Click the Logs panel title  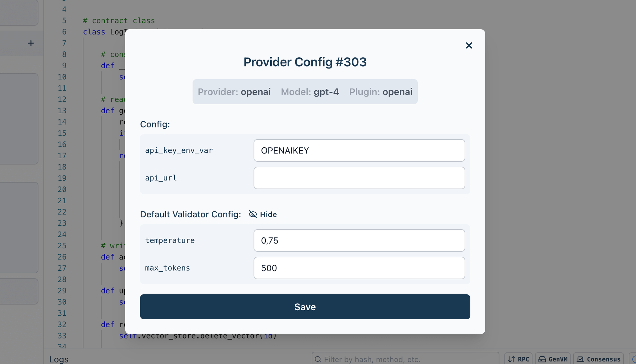(59, 359)
